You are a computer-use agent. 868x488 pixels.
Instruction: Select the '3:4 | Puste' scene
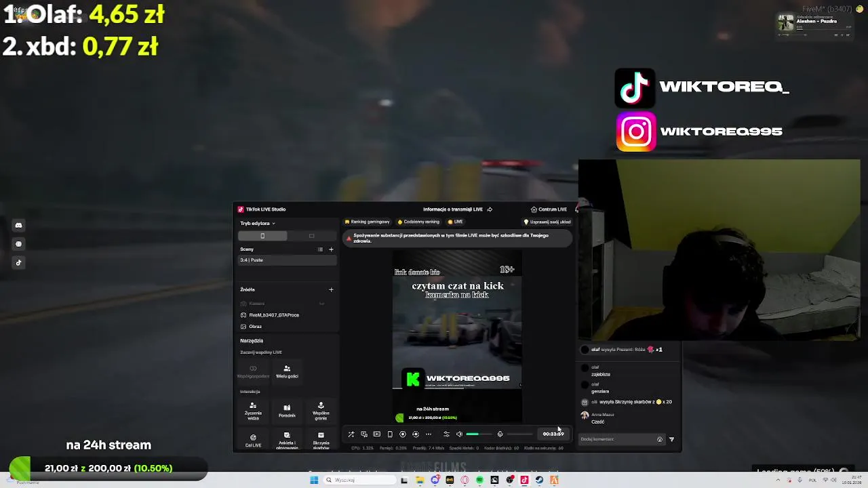coord(287,260)
